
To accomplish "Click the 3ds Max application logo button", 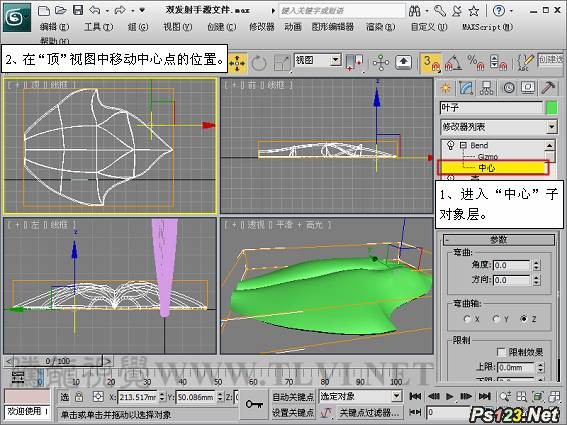I will [x=17, y=17].
